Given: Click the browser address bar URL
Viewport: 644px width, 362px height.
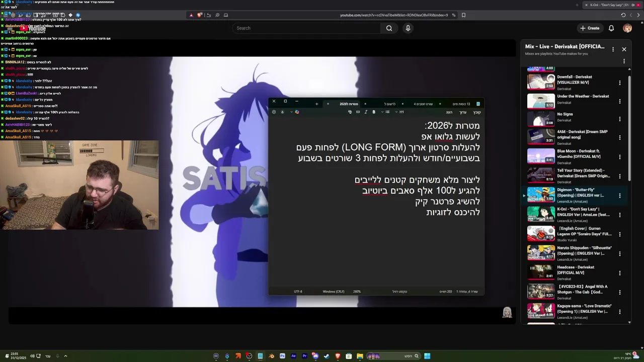Looking at the screenshot, I should 393,15.
